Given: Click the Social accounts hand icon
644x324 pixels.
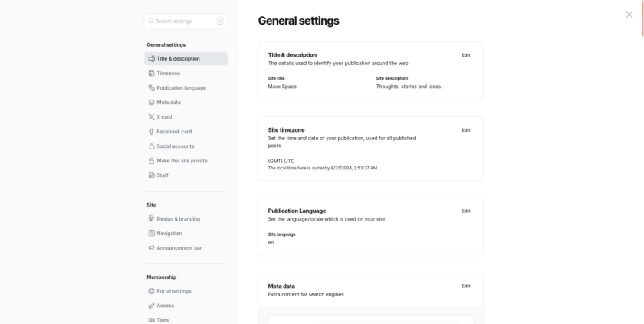Looking at the screenshot, I should tap(151, 146).
